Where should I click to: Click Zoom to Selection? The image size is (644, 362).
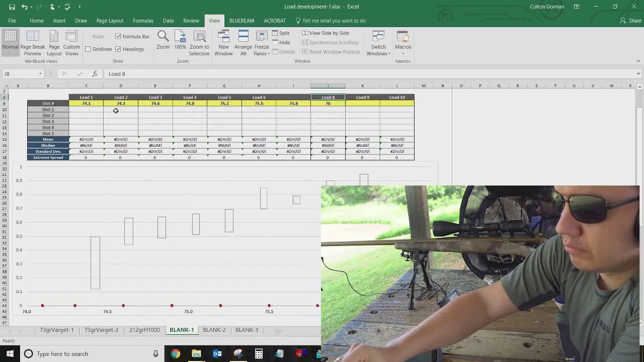pyautogui.click(x=199, y=43)
